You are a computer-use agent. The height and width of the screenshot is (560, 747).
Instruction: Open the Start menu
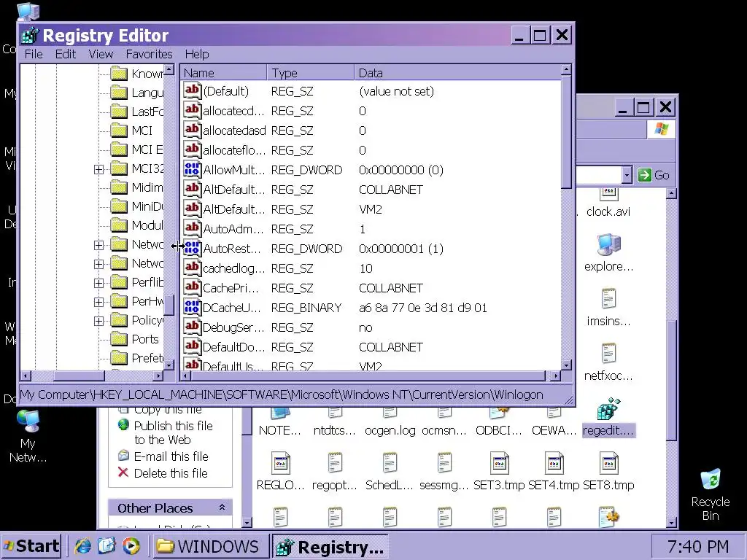coord(31,546)
